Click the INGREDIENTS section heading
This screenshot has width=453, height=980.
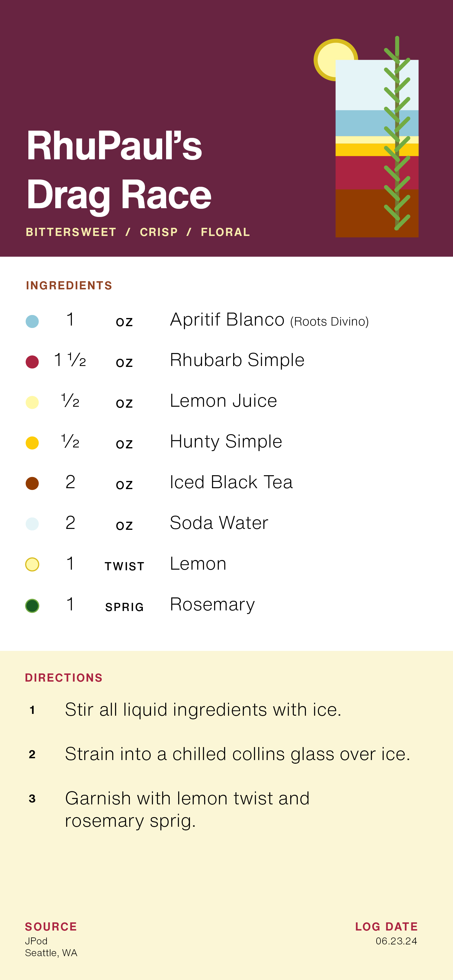tap(69, 285)
